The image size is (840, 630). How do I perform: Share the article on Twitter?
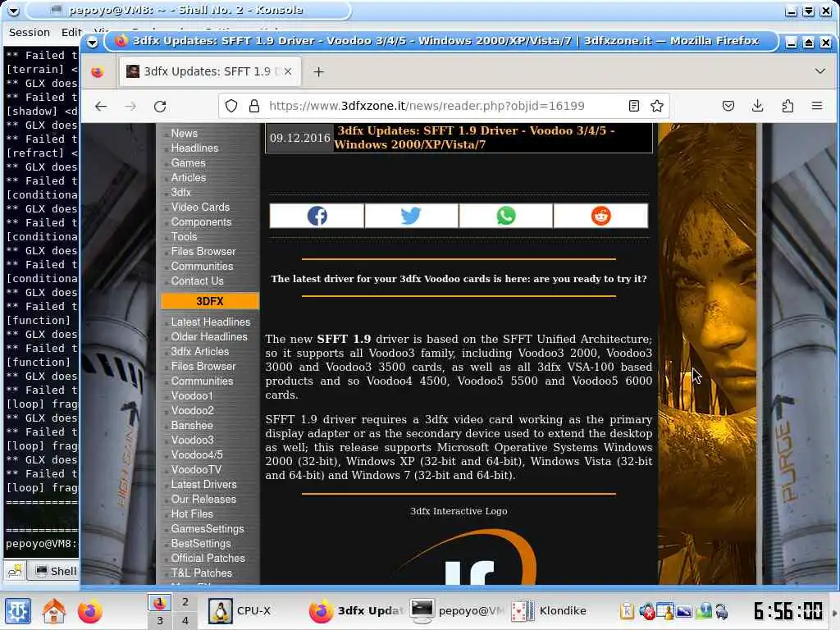pyautogui.click(x=412, y=216)
